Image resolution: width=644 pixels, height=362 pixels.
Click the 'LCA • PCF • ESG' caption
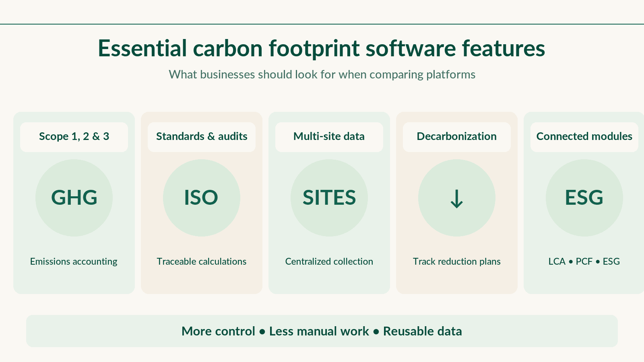click(x=584, y=261)
